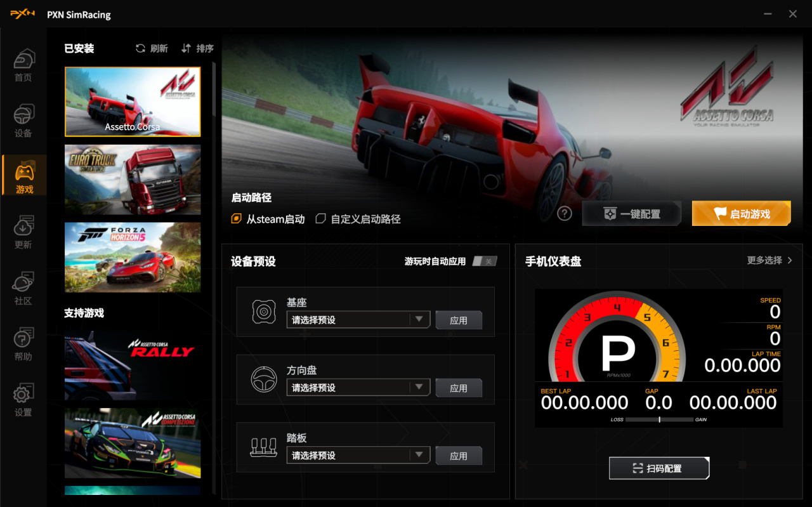Click the 启动游戏 launch game button
Screen dimensions: 812x507
coord(742,214)
